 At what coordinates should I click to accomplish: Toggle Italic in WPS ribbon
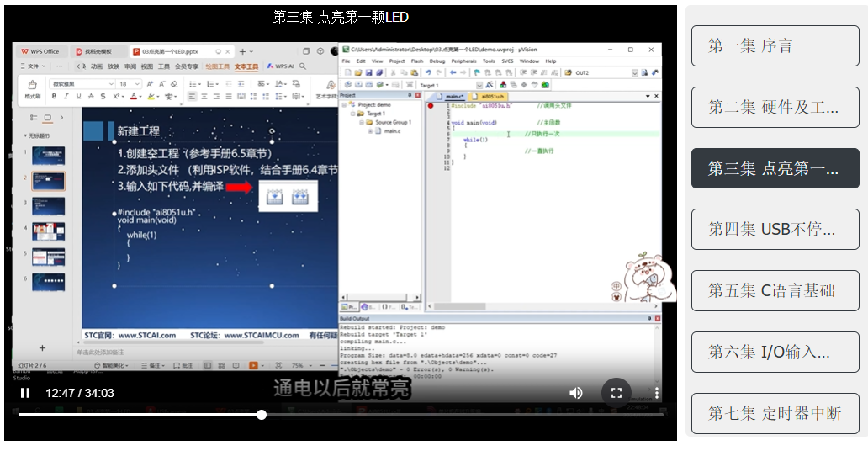pyautogui.click(x=66, y=96)
